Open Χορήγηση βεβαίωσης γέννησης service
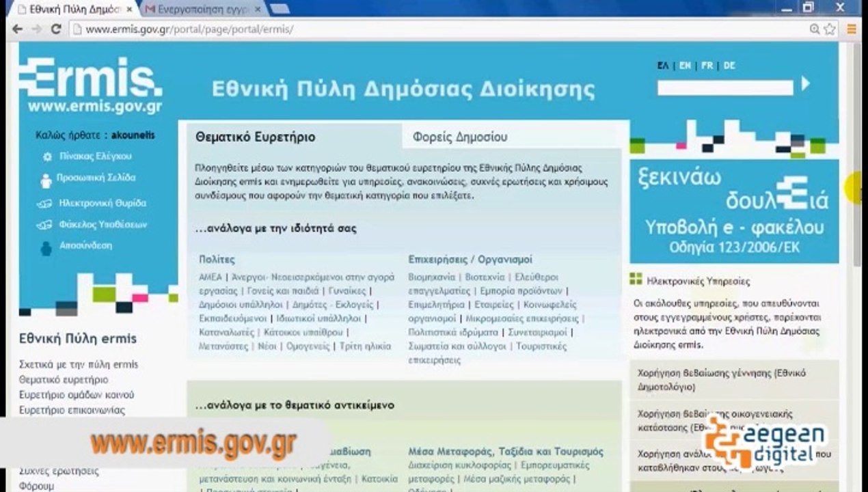The width and height of the screenshot is (868, 492). pos(722,380)
